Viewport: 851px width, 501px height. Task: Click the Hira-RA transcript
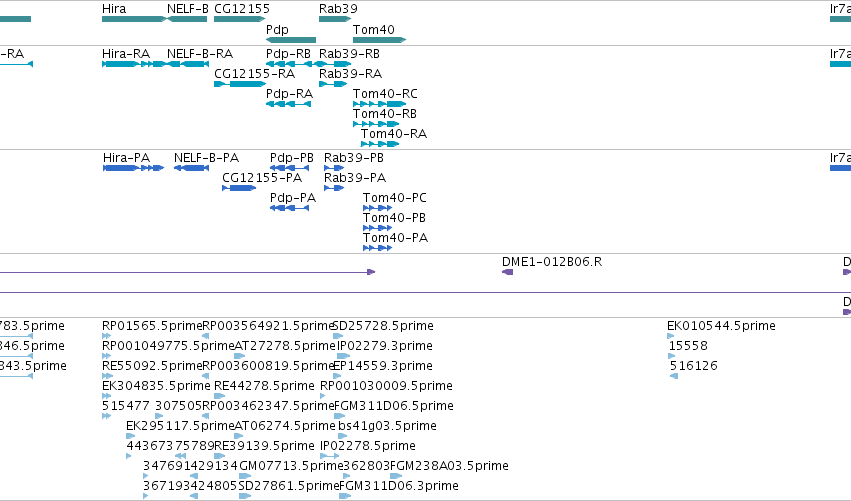click(x=133, y=64)
